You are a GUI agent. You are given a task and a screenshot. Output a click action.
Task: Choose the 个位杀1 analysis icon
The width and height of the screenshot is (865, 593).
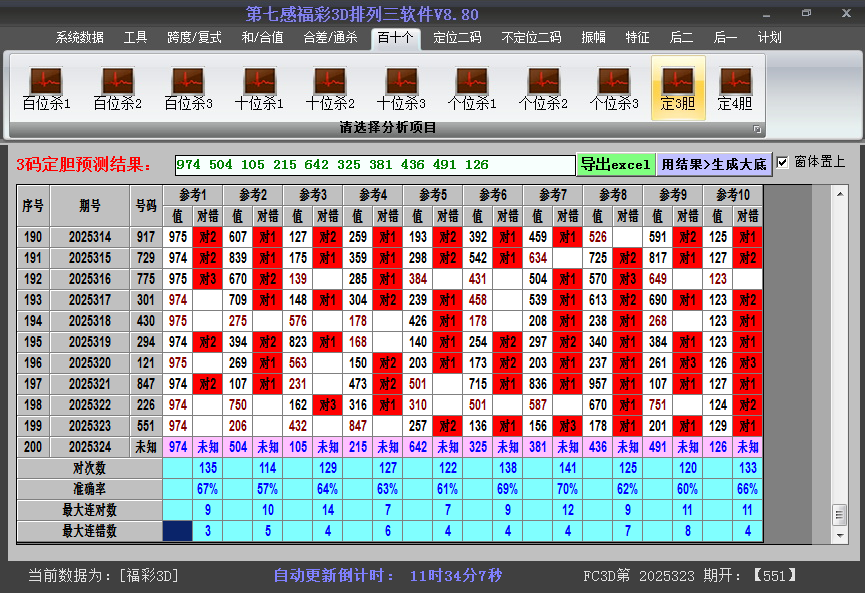pyautogui.click(x=472, y=88)
